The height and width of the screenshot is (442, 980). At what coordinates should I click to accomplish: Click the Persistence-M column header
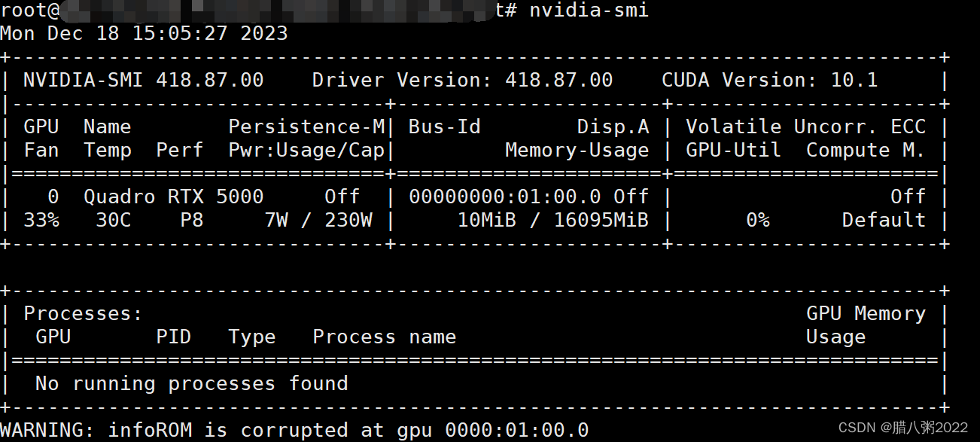pyautogui.click(x=306, y=127)
